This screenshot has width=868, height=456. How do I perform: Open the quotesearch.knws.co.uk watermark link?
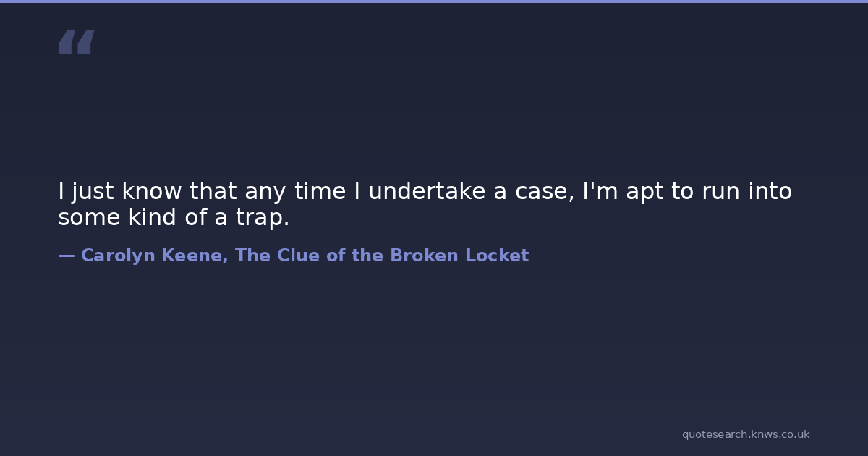pos(745,434)
